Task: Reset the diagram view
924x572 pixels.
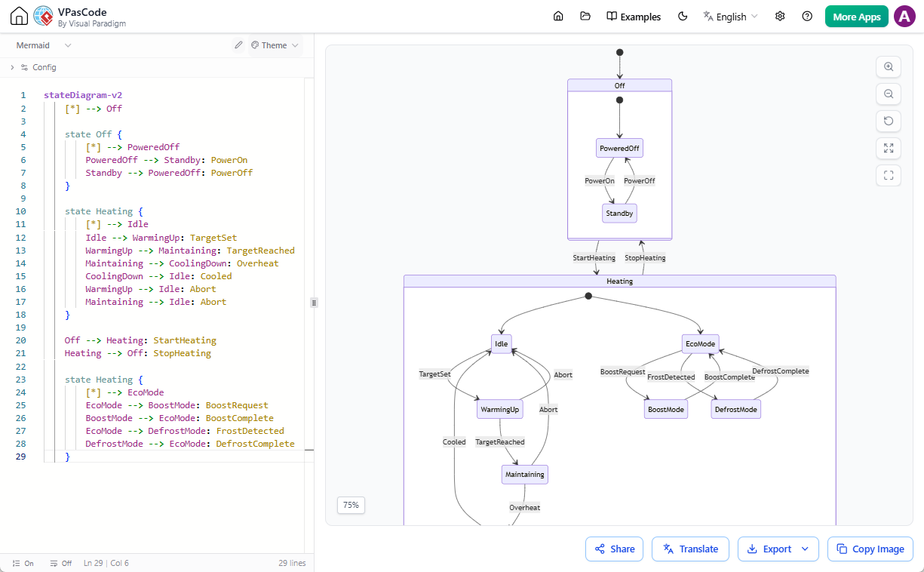Action: 889,121
